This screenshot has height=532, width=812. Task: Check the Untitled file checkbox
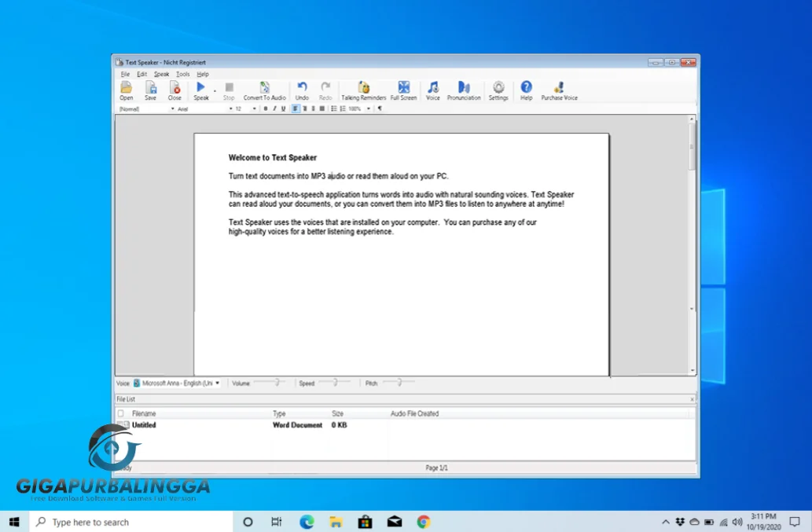(119, 425)
